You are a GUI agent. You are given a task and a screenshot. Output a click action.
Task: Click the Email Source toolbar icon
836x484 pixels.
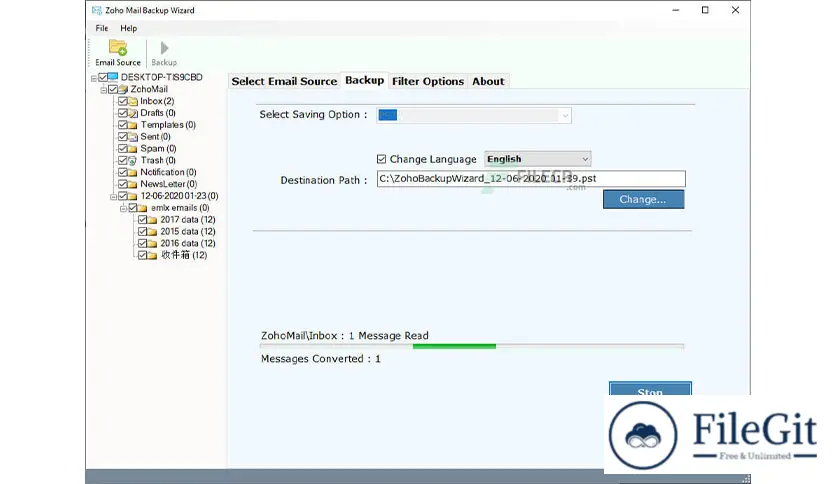click(118, 48)
